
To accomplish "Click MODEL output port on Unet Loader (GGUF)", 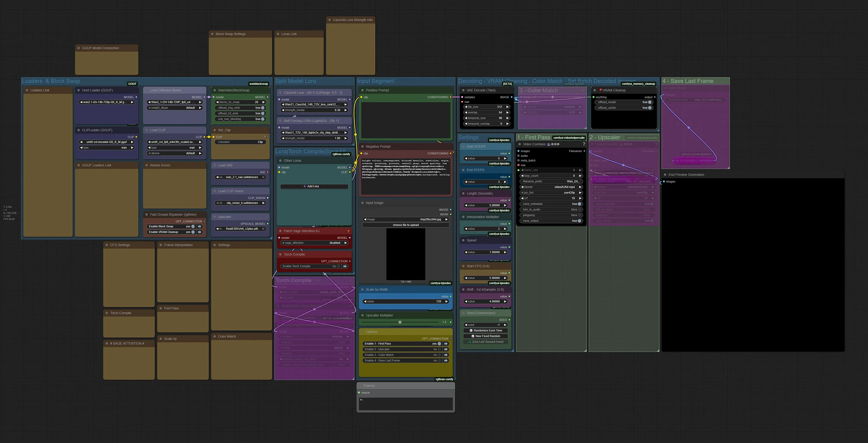I will [x=136, y=97].
